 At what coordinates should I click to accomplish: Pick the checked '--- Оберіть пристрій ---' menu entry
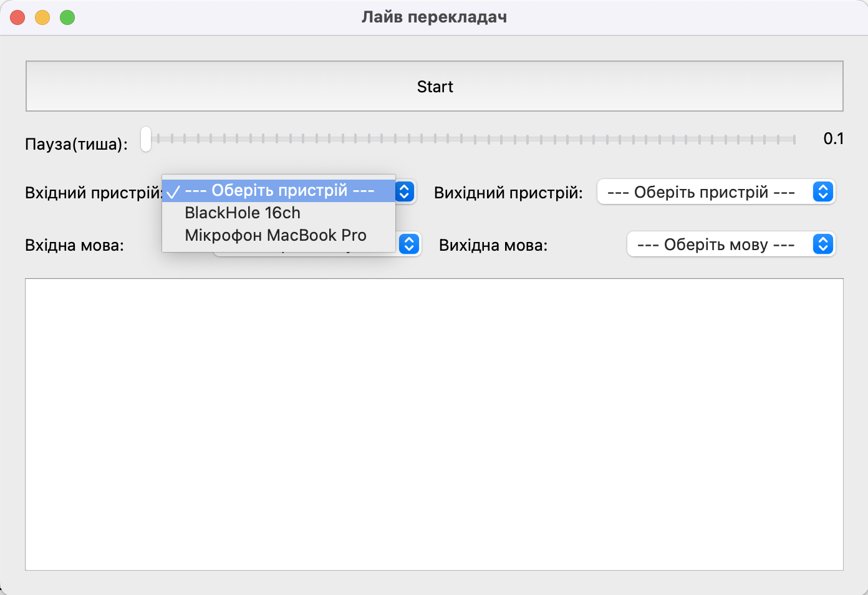(x=279, y=190)
